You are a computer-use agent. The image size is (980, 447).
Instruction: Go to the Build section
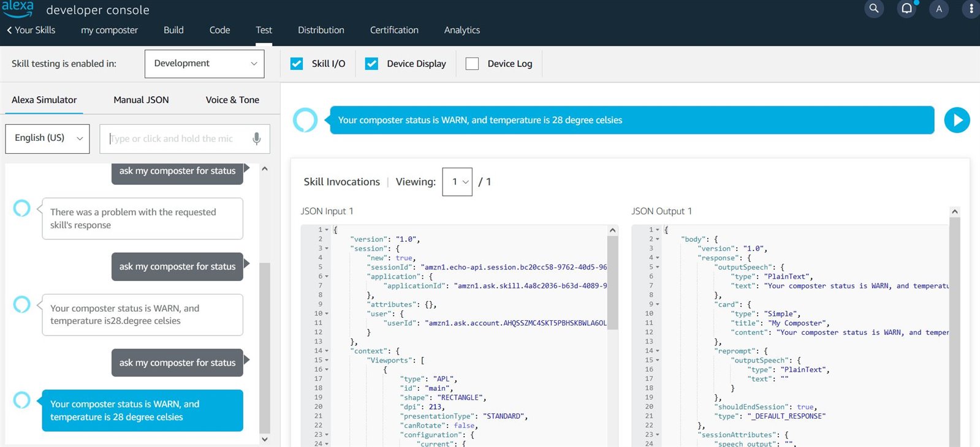point(173,30)
